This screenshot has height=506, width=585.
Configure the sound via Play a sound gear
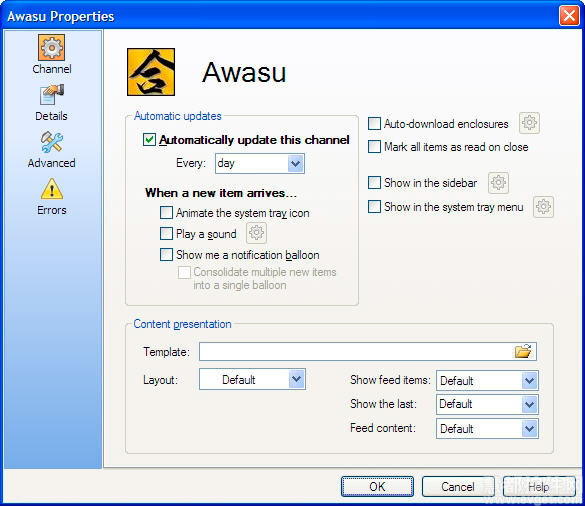point(256,233)
